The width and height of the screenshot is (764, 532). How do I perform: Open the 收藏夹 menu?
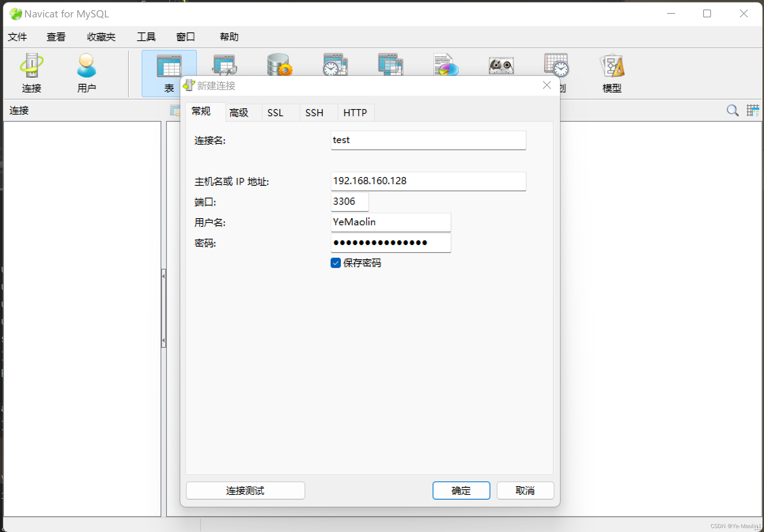point(100,36)
